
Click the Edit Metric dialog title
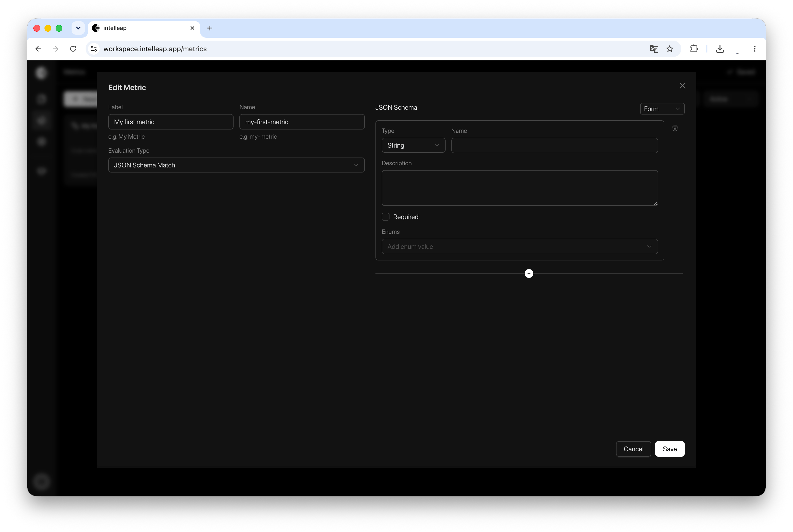127,87
